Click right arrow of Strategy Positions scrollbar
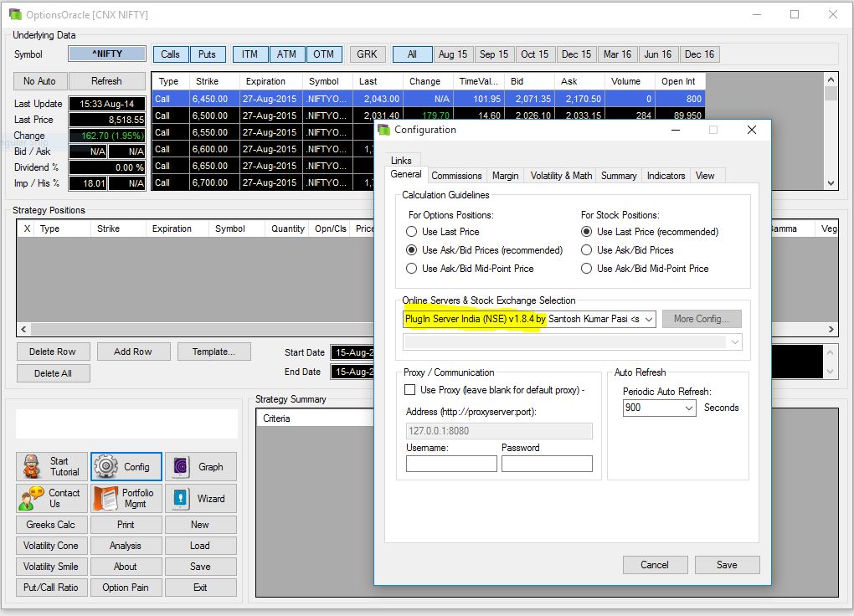 click(x=831, y=329)
